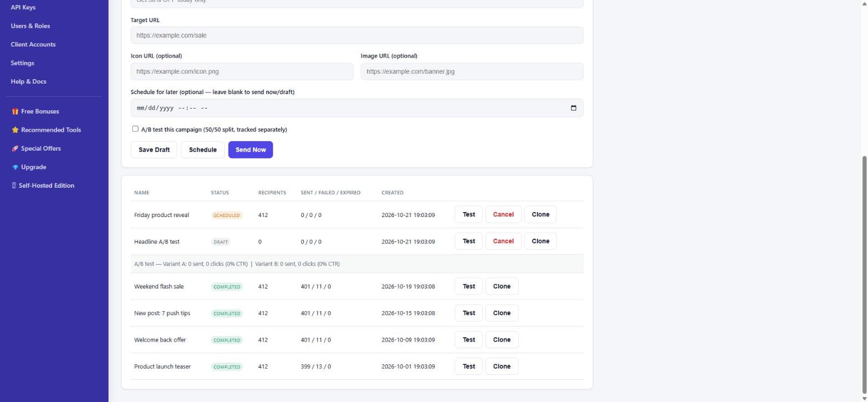Send a test for Headline A/B test
868x402 pixels.
469,241
